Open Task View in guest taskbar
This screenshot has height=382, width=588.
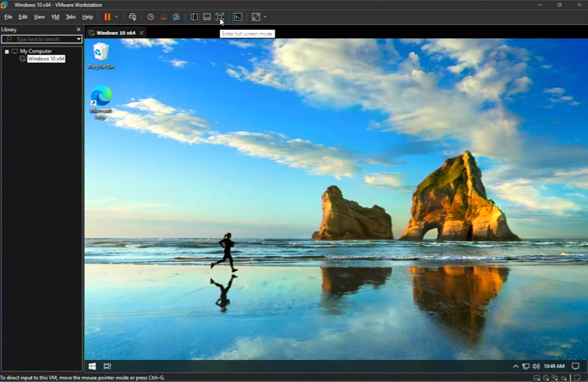107,366
